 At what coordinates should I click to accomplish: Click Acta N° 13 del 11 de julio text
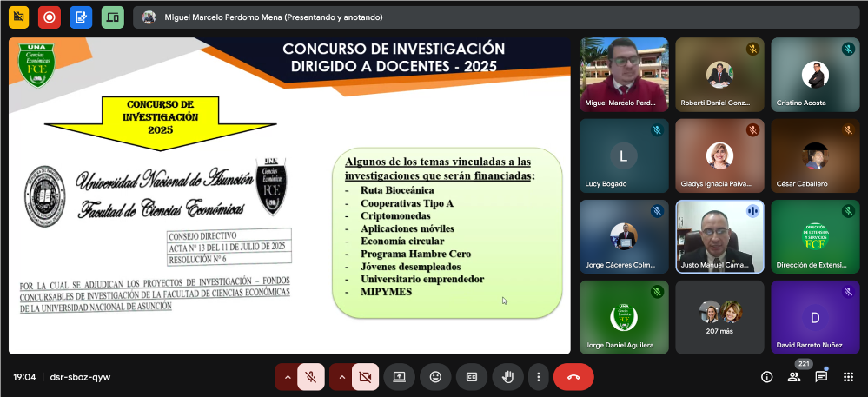point(227,247)
